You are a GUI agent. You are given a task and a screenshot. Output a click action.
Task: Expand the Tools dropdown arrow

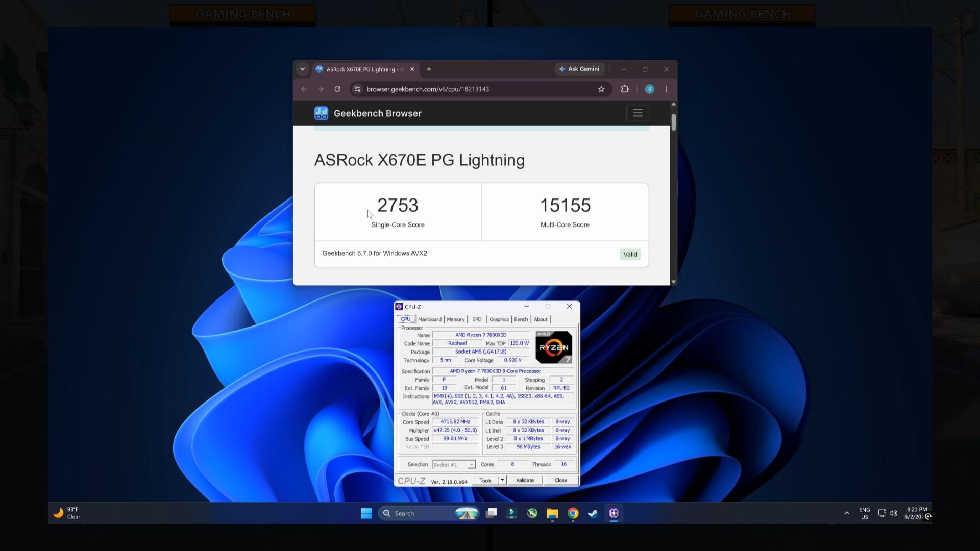pyautogui.click(x=502, y=481)
